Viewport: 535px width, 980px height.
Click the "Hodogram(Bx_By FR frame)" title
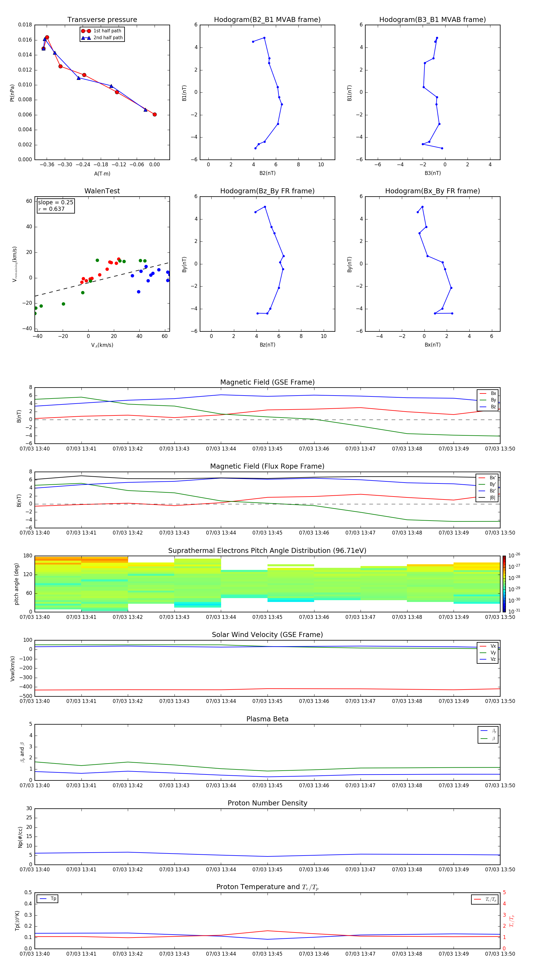pyautogui.click(x=432, y=191)
